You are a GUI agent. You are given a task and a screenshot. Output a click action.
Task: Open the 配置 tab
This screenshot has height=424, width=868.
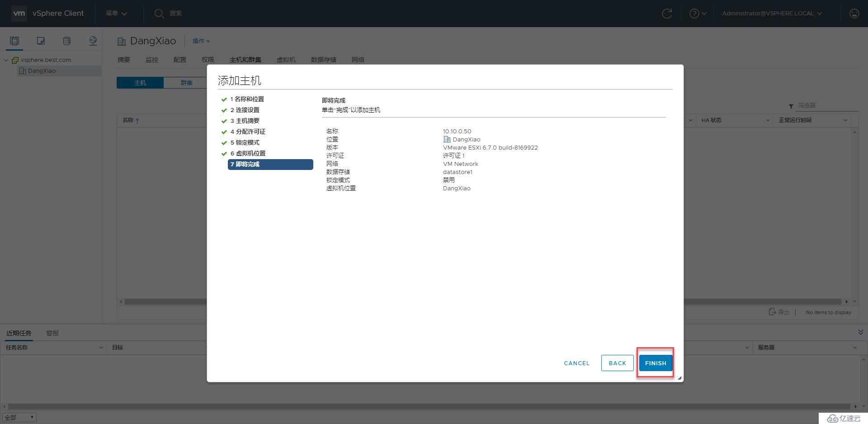pos(179,60)
